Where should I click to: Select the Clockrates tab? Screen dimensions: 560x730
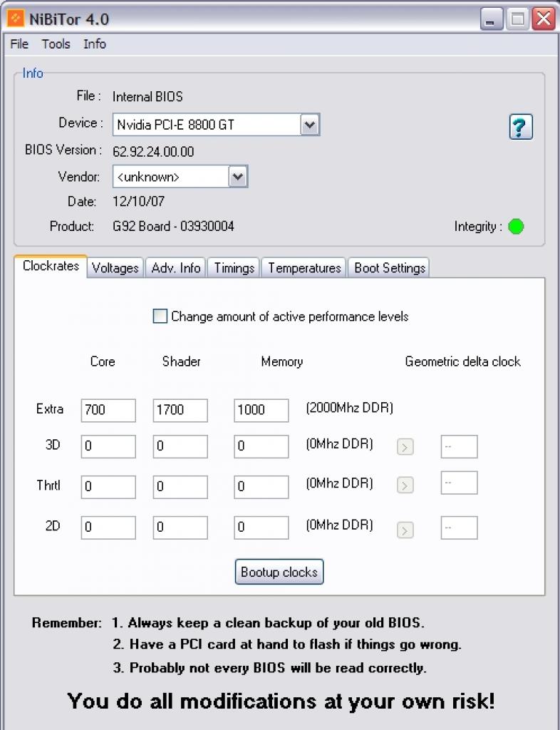51,267
